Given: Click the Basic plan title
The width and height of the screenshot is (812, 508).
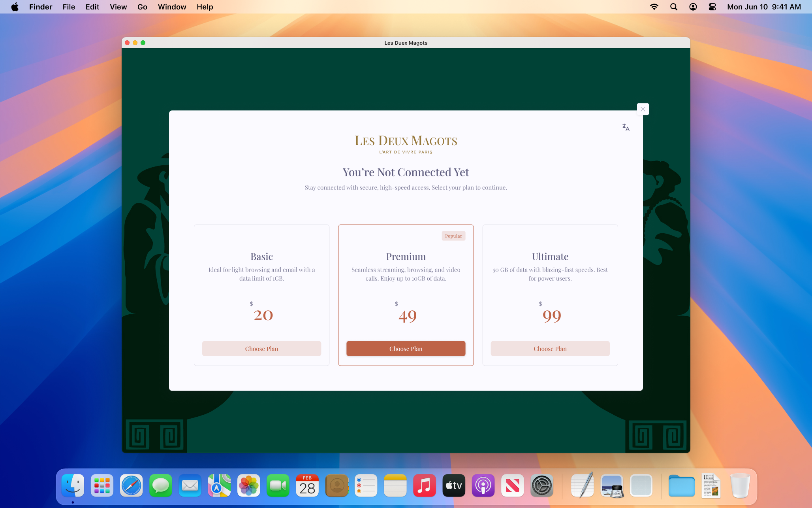Looking at the screenshot, I should pyautogui.click(x=261, y=257).
